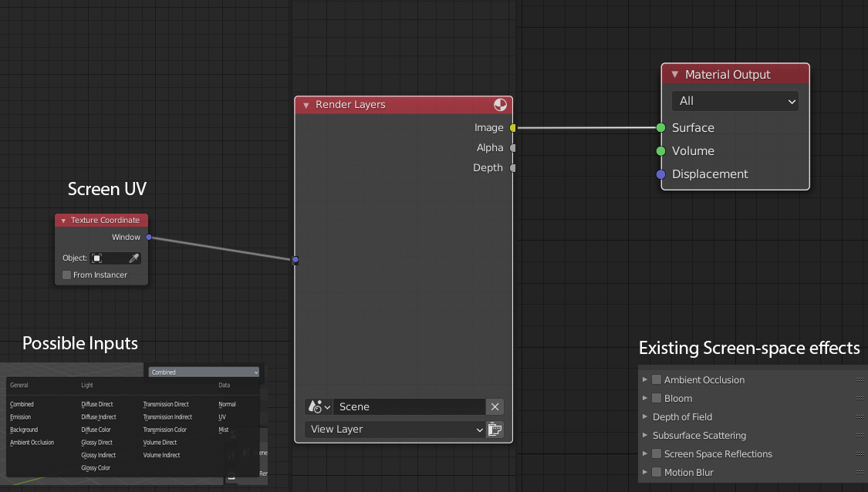Unlink the Scene with the X button
868x492 pixels.
point(495,406)
